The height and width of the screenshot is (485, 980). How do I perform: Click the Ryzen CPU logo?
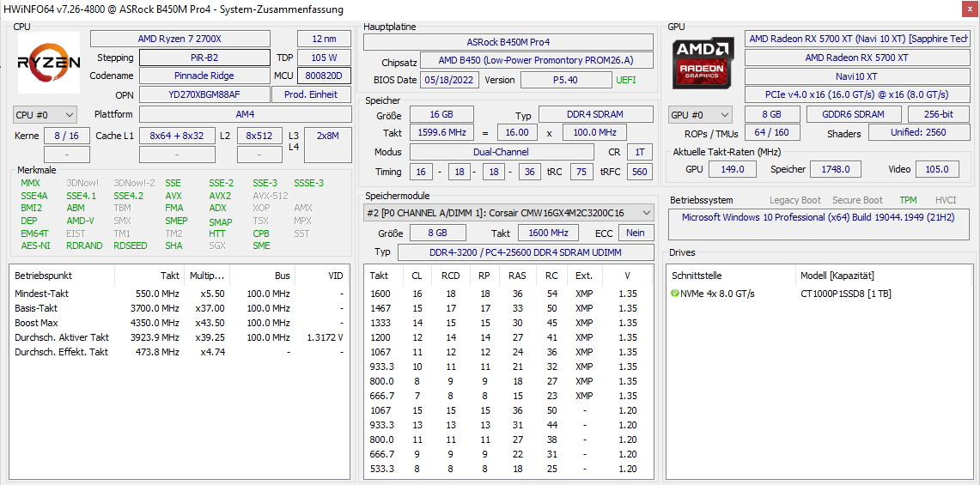tap(49, 63)
